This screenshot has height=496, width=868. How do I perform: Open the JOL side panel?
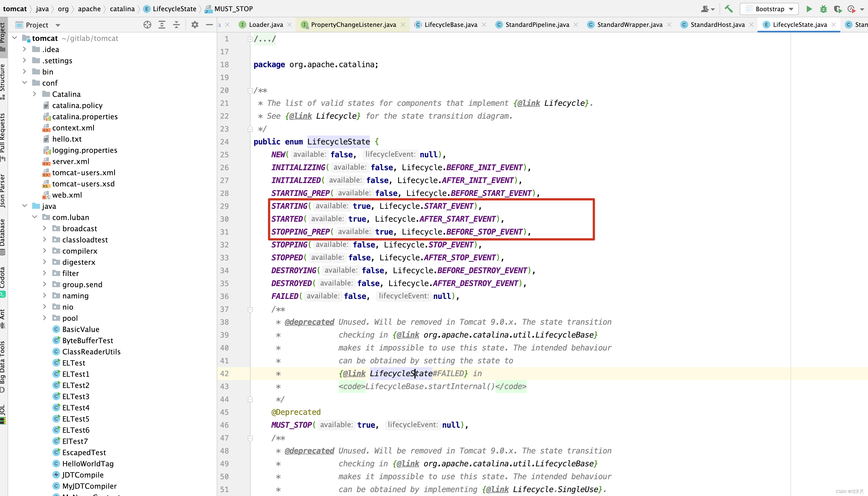[x=3, y=414]
